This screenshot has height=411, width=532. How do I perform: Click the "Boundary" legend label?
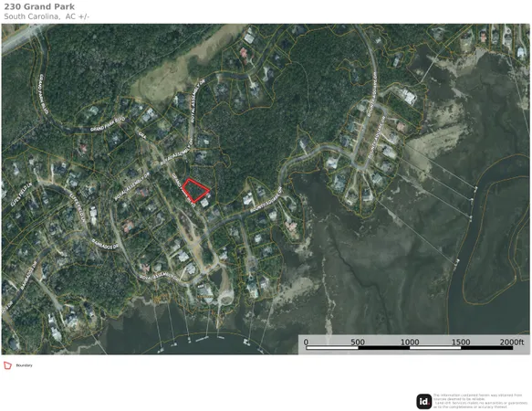click(25, 365)
